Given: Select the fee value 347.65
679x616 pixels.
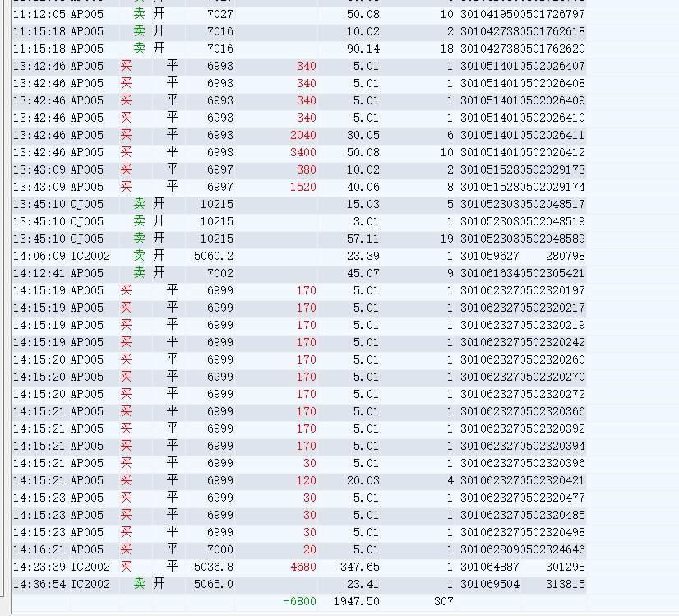Looking at the screenshot, I should (x=360, y=567).
